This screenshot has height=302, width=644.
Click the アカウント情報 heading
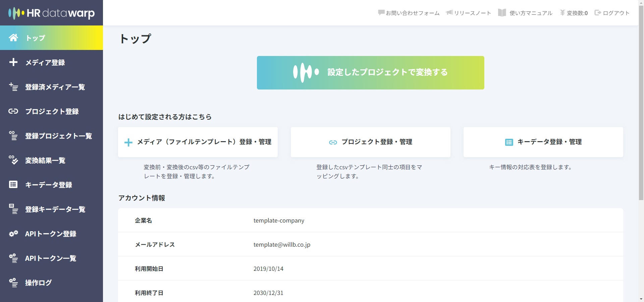(142, 198)
